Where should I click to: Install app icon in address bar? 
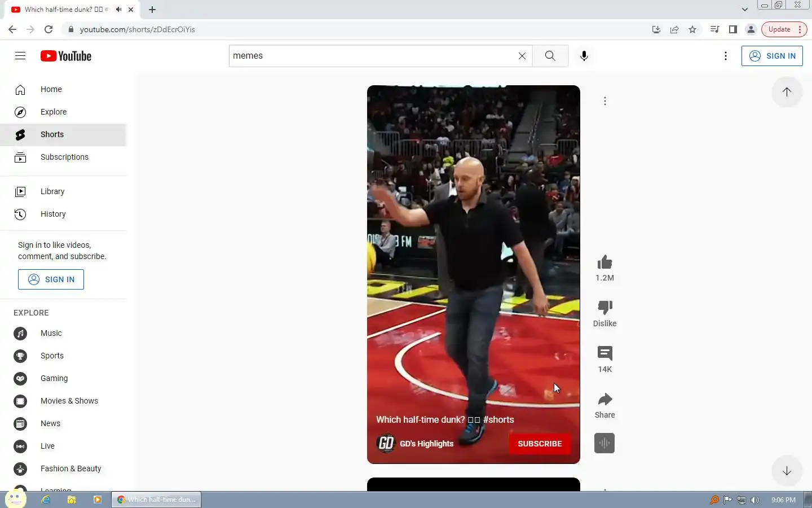click(x=656, y=29)
